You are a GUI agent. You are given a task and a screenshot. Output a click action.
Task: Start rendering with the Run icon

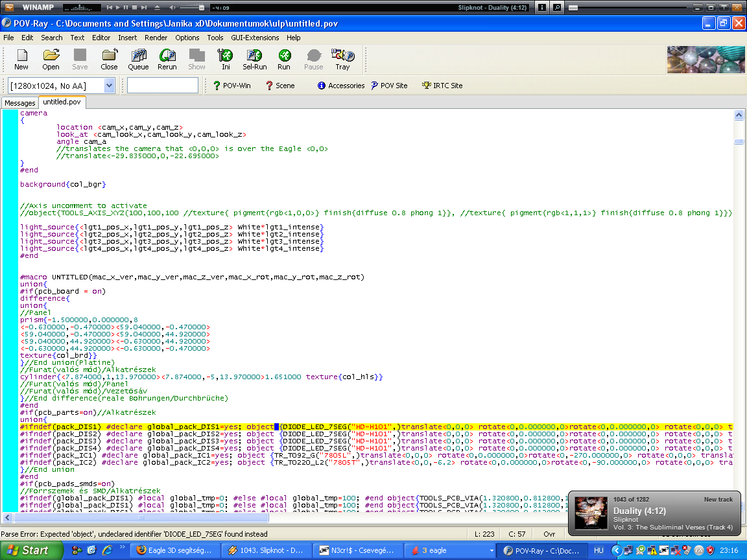click(x=284, y=59)
